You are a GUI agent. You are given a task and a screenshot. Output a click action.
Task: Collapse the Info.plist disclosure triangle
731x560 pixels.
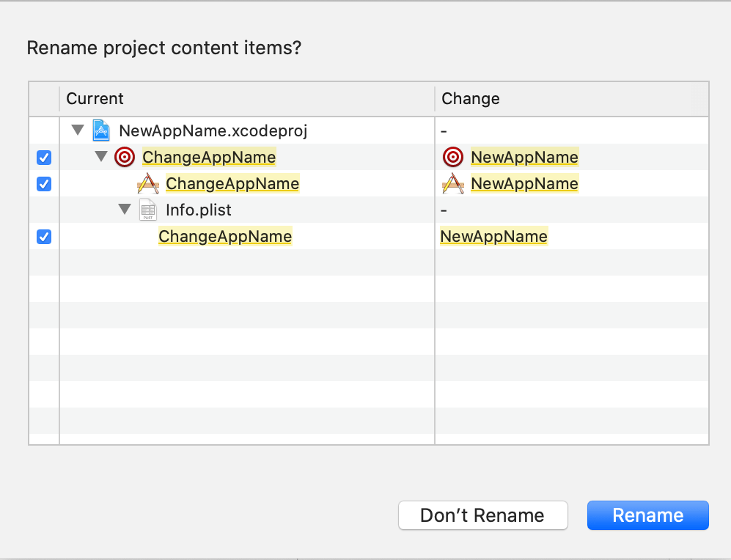pyautogui.click(x=125, y=210)
